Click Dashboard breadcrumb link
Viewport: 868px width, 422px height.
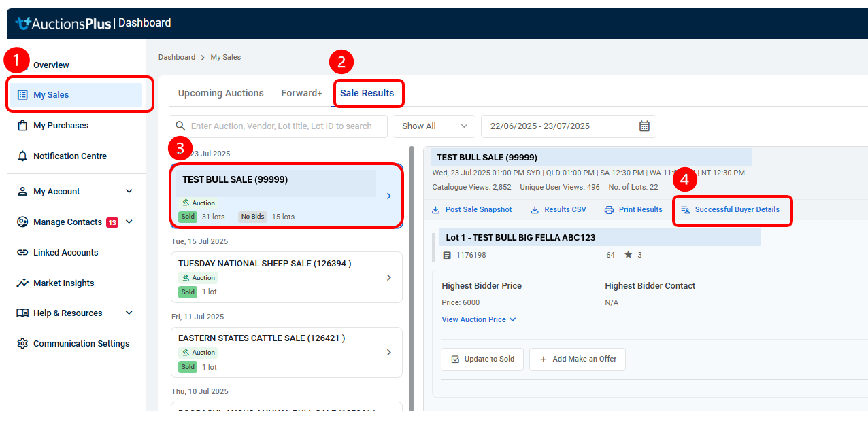coord(177,58)
